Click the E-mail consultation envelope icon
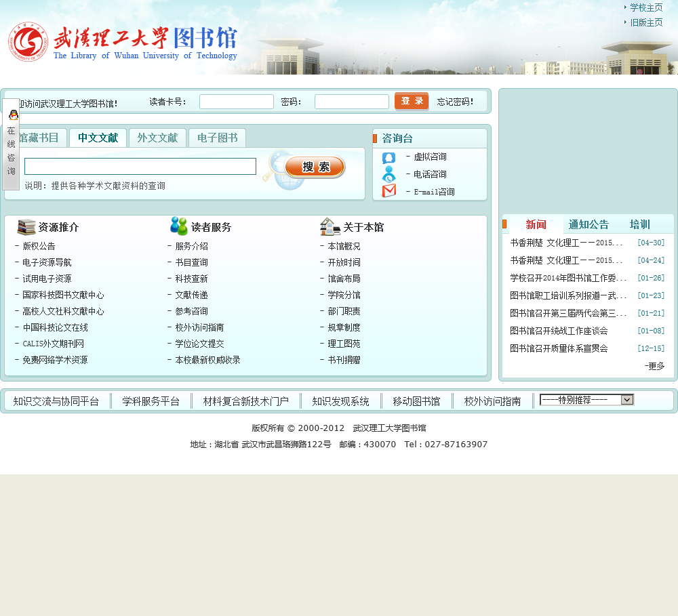Image resolution: width=678 pixels, height=616 pixels. (388, 190)
